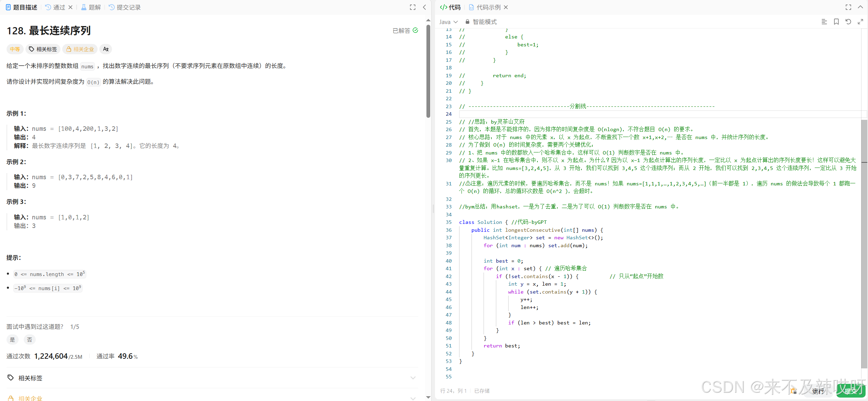Screen dimensions: 868x401
Task: Toggle 智能模式 lock setting
Action: (x=481, y=22)
